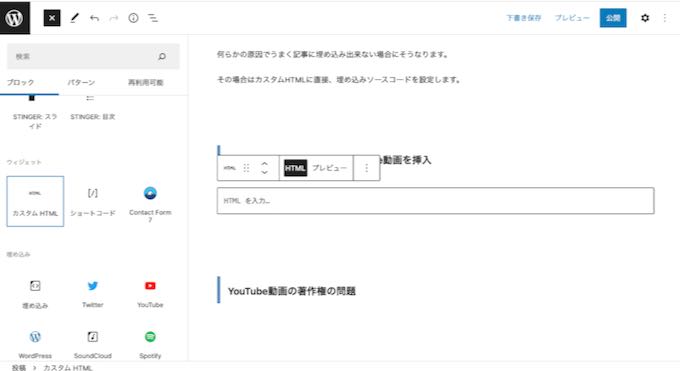680x371 pixels.
Task: Save the draft with 下書き保存
Action: click(523, 18)
